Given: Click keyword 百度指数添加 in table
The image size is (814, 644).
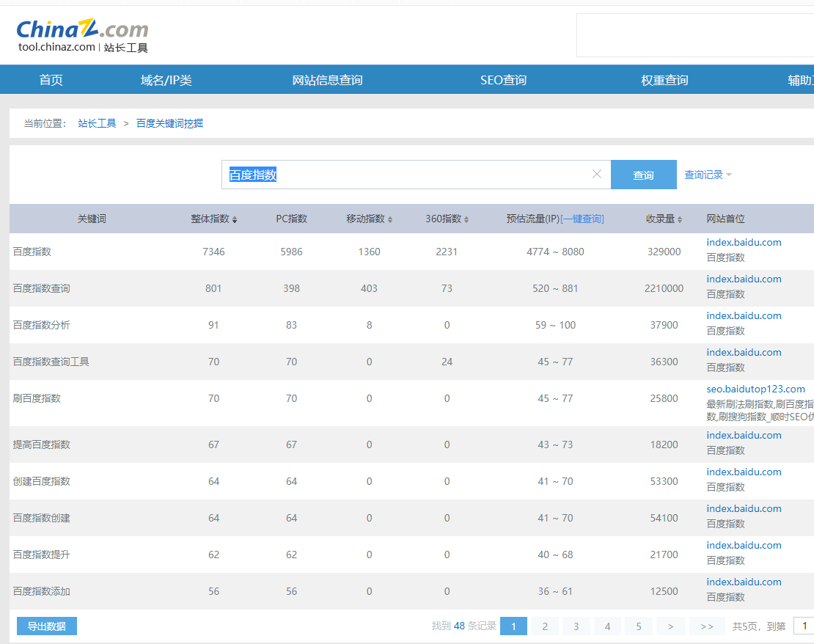Looking at the screenshot, I should tap(42, 591).
